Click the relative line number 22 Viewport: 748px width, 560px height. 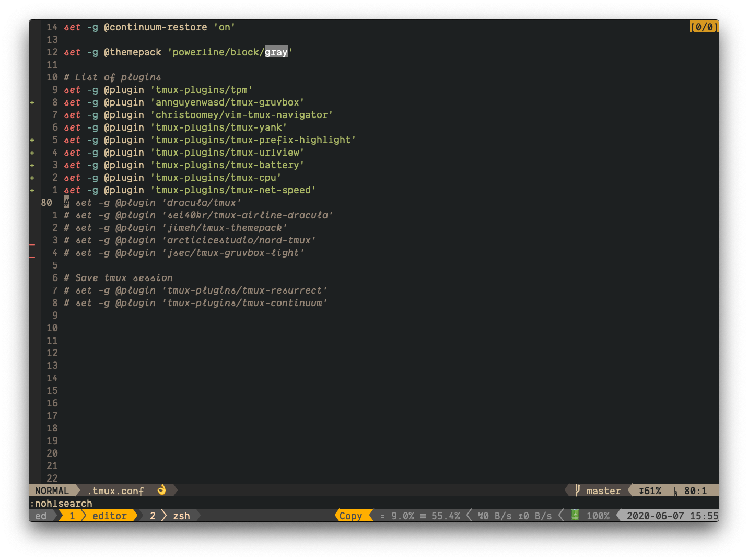(52, 478)
